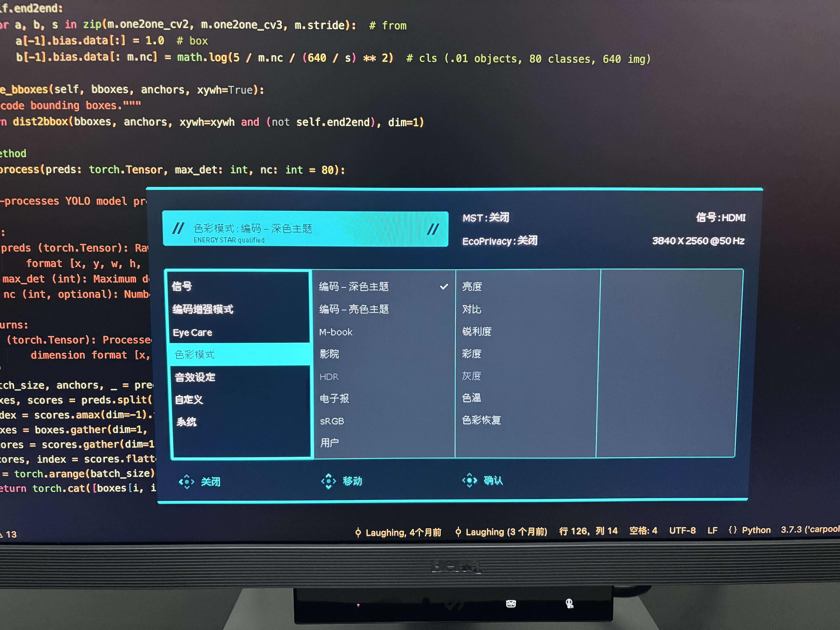Open git blame entry Laughing, 4个月前
This screenshot has height=630, width=840.
pyautogui.click(x=403, y=532)
